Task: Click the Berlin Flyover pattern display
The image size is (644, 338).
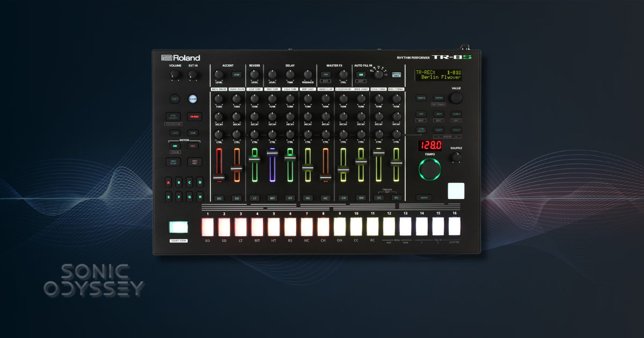Action: [x=438, y=75]
